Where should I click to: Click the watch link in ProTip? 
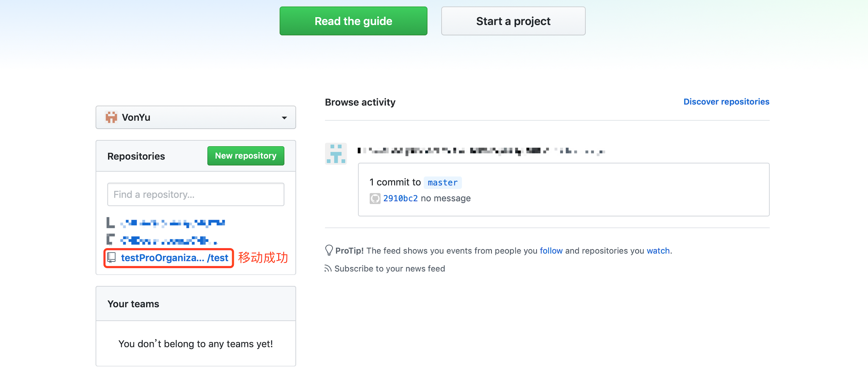tap(658, 251)
